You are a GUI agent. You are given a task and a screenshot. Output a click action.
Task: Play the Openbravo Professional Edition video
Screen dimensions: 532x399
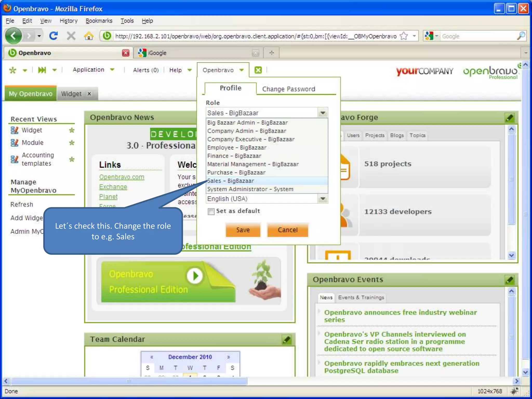[x=195, y=276]
